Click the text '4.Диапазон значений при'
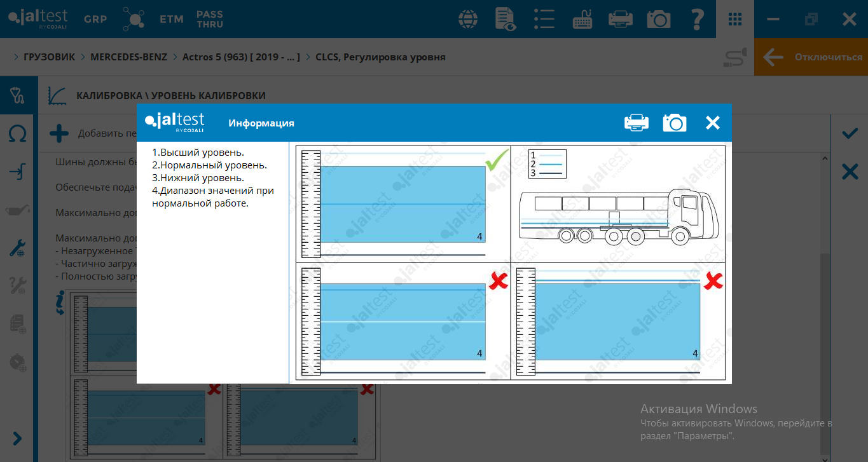868x462 pixels. click(x=213, y=191)
